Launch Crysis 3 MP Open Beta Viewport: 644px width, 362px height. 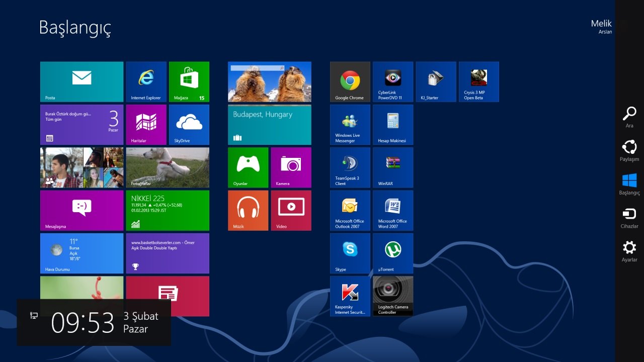coord(479,82)
